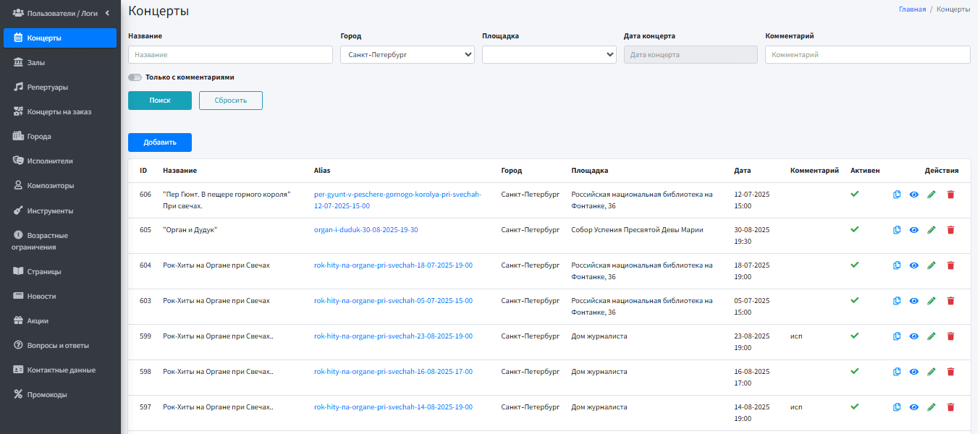View concert 599 via eye icon

pyautogui.click(x=914, y=336)
